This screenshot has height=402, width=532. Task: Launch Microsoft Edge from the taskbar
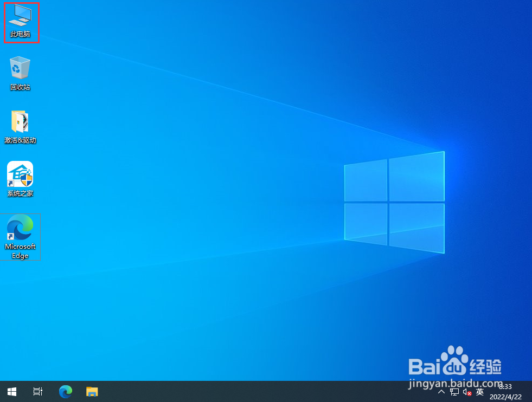point(66,392)
